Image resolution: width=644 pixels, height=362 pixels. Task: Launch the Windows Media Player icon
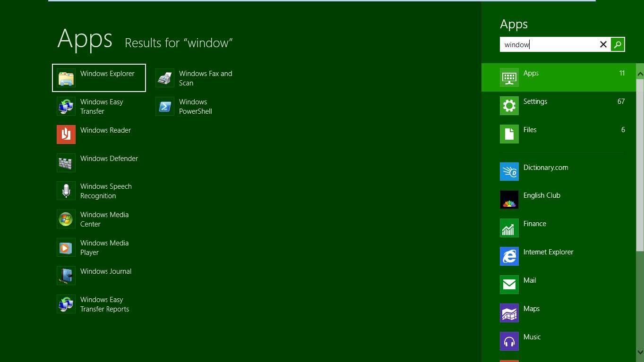click(66, 248)
